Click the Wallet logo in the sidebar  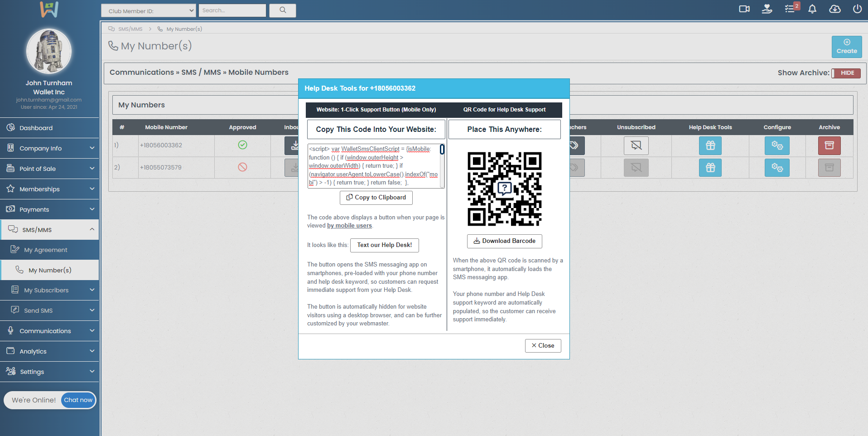(49, 9)
